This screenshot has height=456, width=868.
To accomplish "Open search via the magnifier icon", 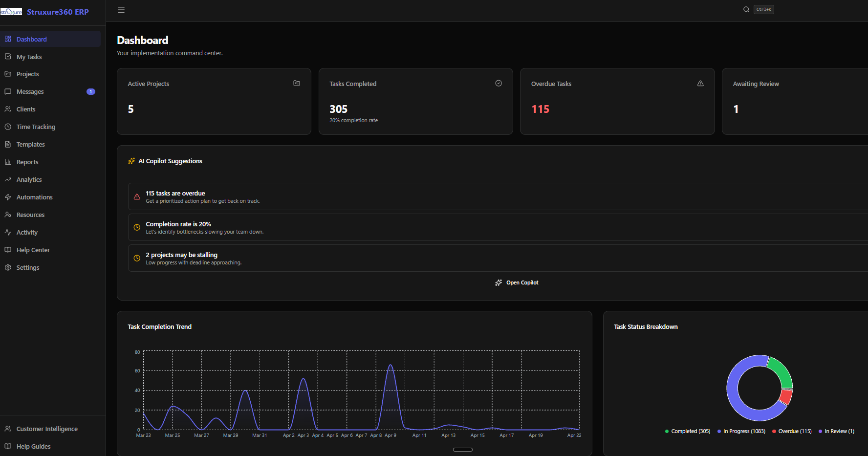I will pyautogui.click(x=746, y=9).
